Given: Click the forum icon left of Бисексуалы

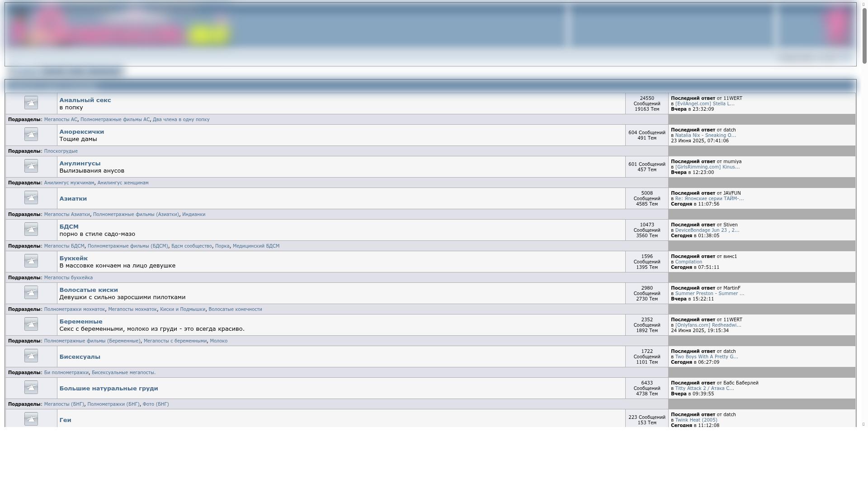Looking at the screenshot, I should click(x=31, y=356).
